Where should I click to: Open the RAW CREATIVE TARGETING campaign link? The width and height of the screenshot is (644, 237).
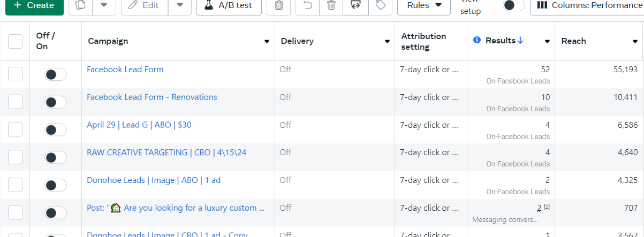[x=166, y=152]
